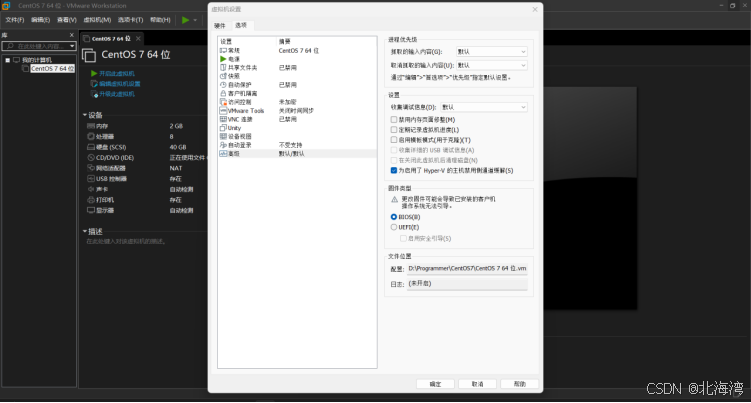The height and width of the screenshot is (403, 751).
Task: Collapse the 我的计算机 tree node
Action: click(x=8, y=60)
